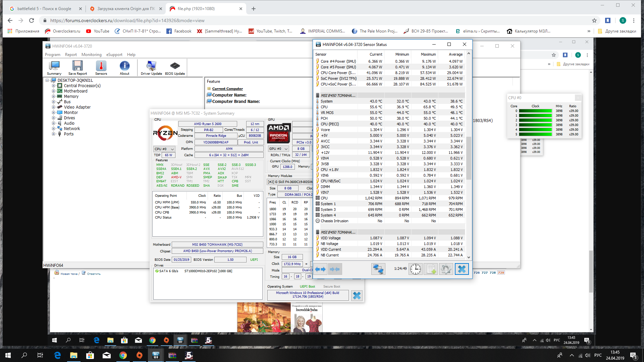Click the network monitors icon in sensor toolbar
Screen dimensions: 644x362
(x=378, y=269)
